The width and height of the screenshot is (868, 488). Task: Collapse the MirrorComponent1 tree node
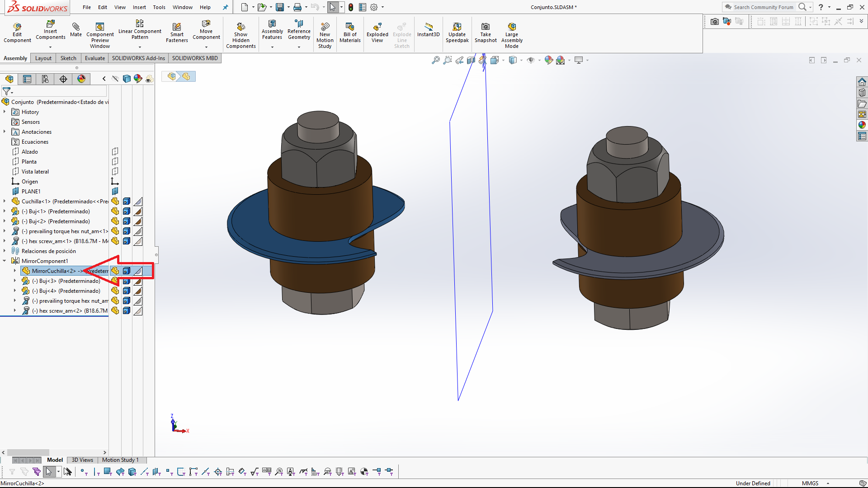[x=5, y=261]
